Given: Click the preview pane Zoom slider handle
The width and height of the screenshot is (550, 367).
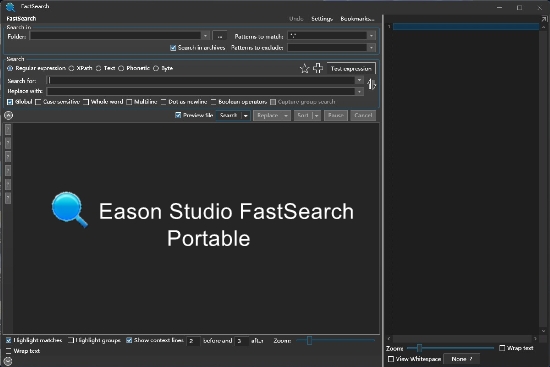Looking at the screenshot, I should coord(419,348).
